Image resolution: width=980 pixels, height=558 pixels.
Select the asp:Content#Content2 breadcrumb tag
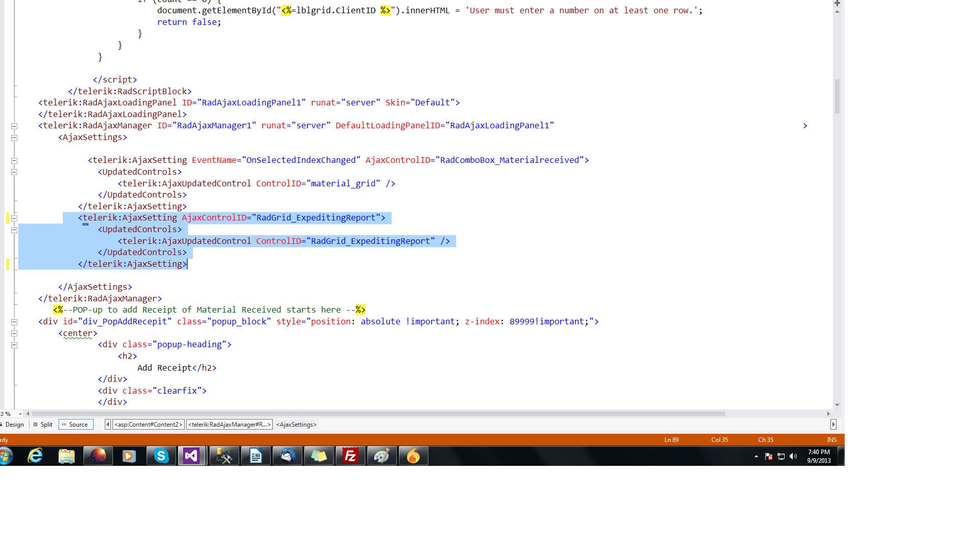148,425
